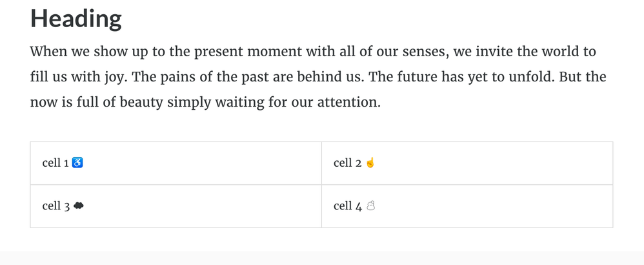Screen dimensions: 644x265
Task: Click the pointing finger emoji in cell 2
Action: pyautogui.click(x=370, y=163)
